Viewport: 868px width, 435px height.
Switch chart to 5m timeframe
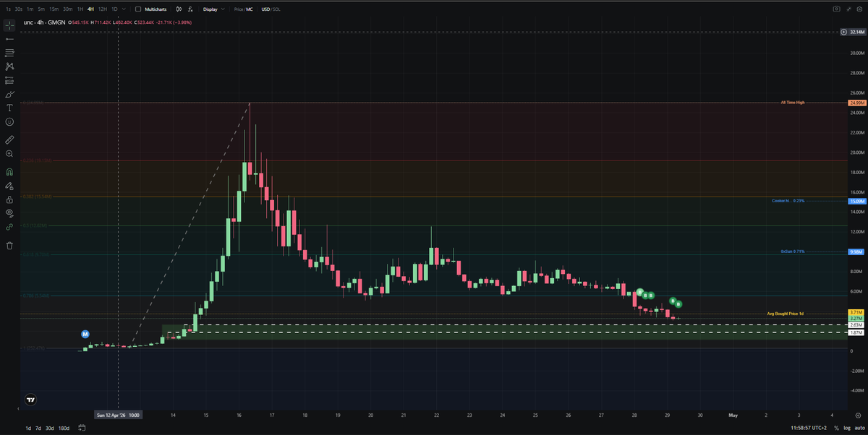pyautogui.click(x=41, y=9)
